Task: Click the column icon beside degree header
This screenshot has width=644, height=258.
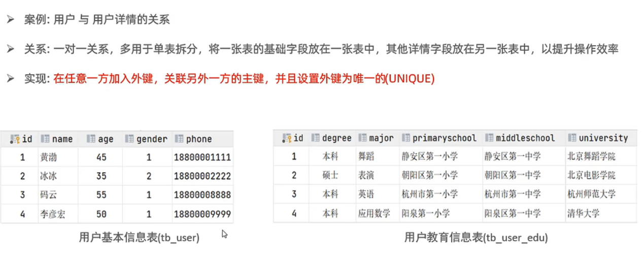Action: 316,138
